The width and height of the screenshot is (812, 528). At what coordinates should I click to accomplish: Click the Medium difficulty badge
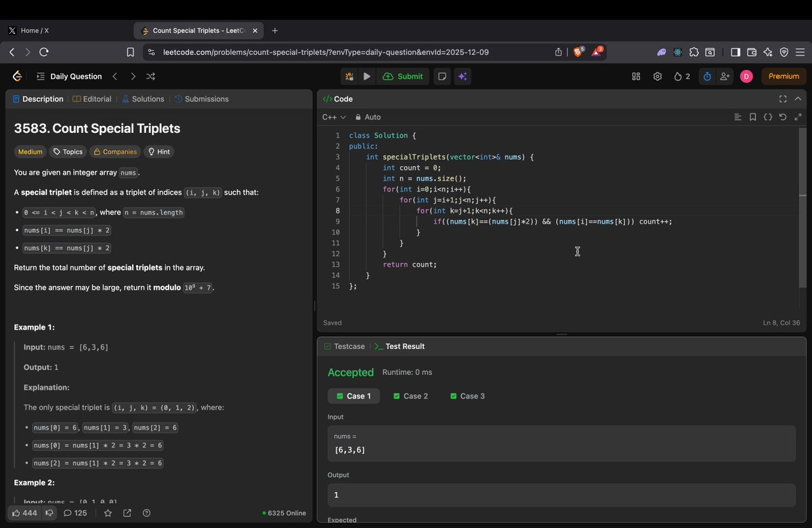coord(30,152)
